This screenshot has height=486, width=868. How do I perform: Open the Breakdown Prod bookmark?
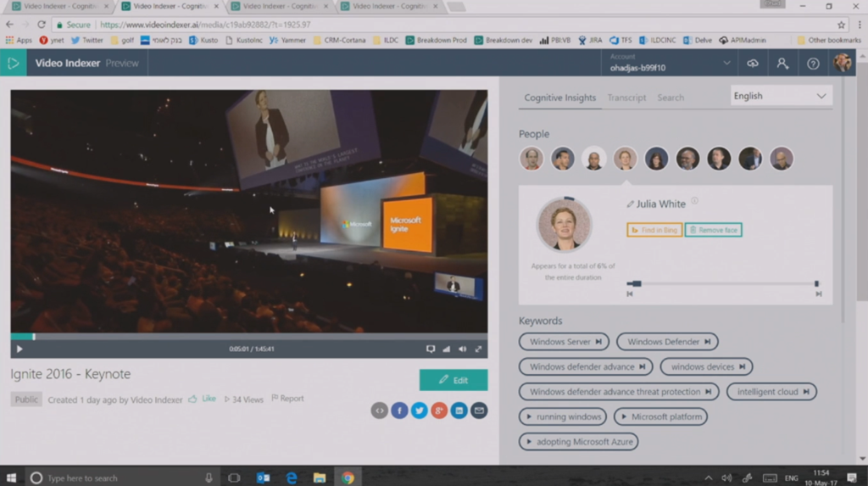(x=437, y=41)
